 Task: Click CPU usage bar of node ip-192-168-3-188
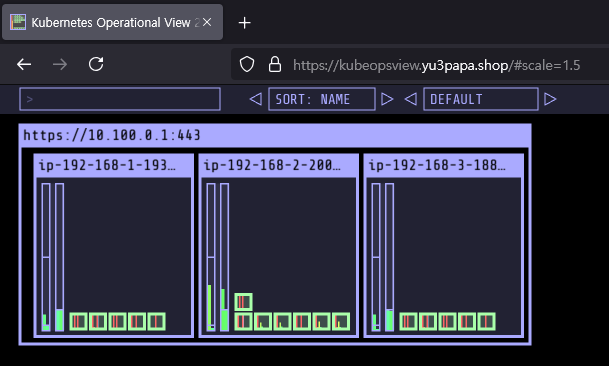[376, 257]
